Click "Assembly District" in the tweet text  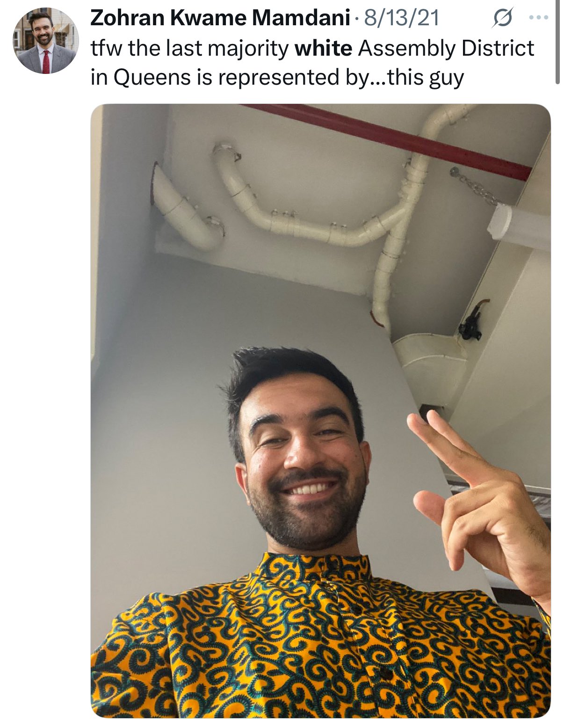446,48
